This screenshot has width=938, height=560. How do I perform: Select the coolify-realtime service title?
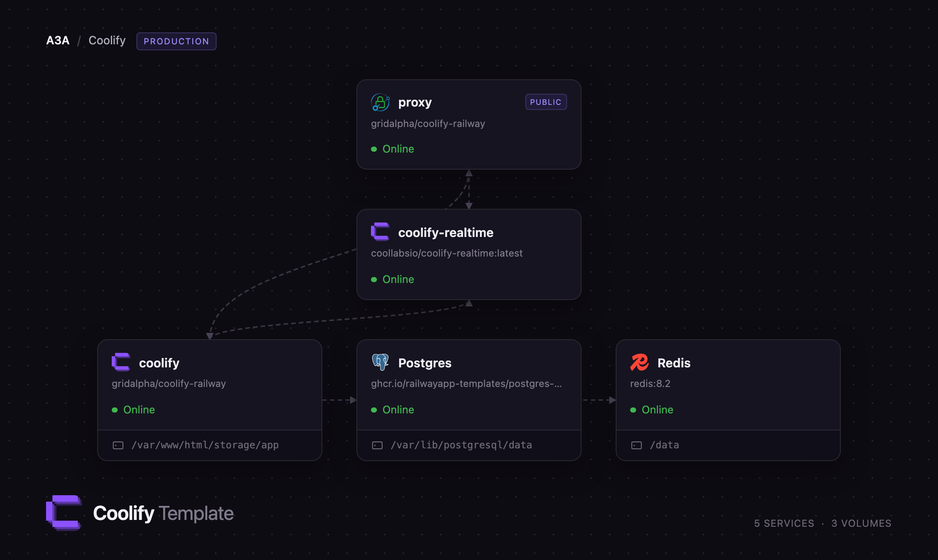(446, 233)
